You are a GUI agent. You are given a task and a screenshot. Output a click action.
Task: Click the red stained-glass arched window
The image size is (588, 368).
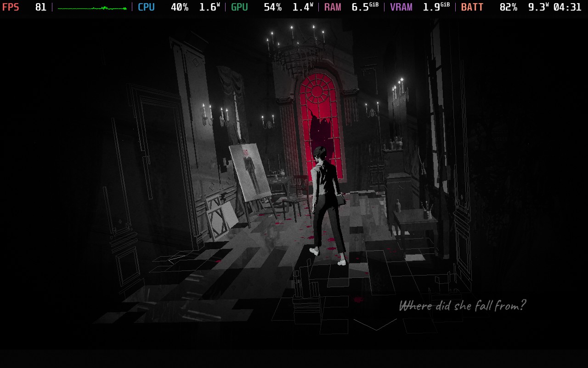(x=322, y=124)
